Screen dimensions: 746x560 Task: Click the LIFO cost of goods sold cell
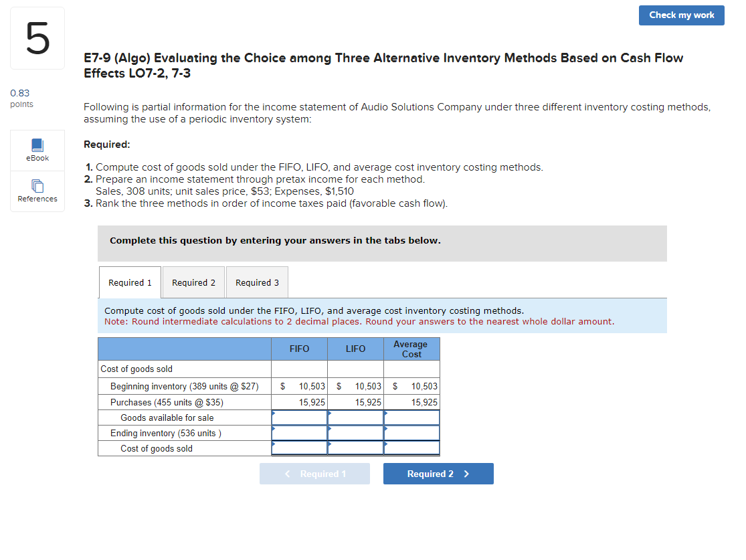tap(355, 448)
